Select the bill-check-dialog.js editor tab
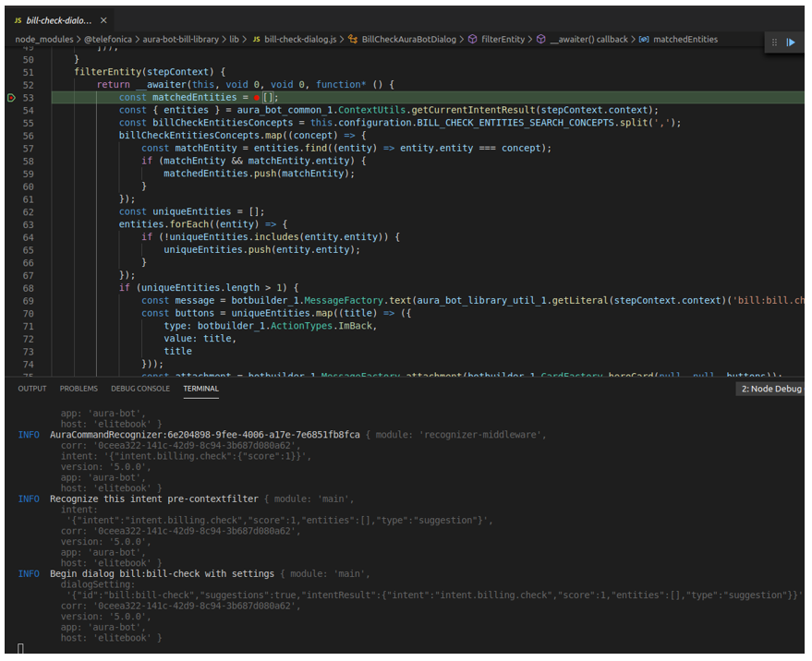This screenshot has height=661, width=812. point(60,20)
